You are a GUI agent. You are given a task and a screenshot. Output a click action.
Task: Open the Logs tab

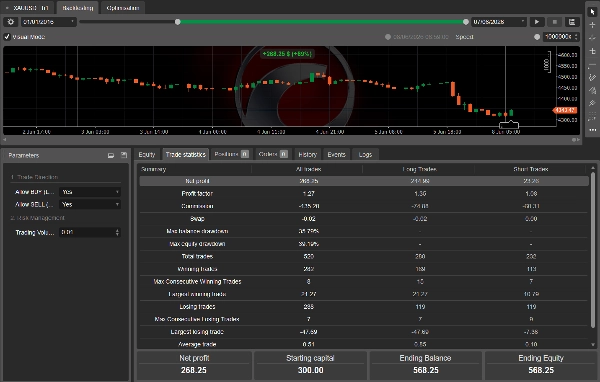tap(365, 154)
